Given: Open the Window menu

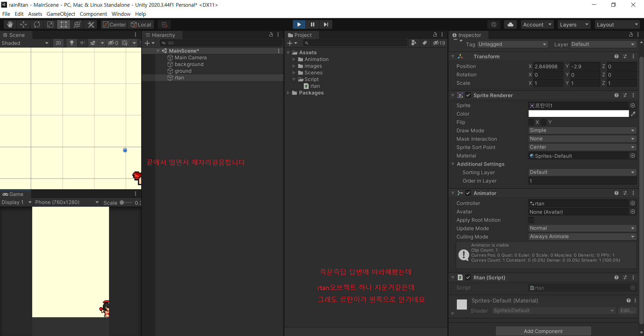Looking at the screenshot, I should (121, 14).
